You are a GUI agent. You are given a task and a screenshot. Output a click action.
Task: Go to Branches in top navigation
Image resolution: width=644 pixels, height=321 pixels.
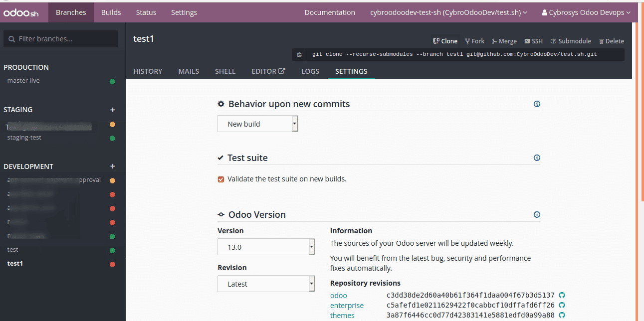71,12
